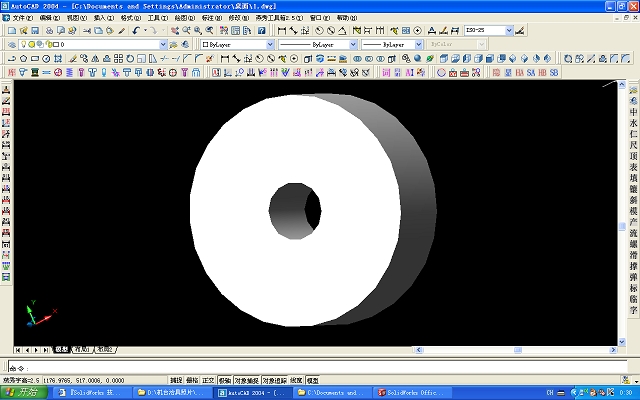Select the Erase tool
Screen dimensions: 640x400
click(x=73, y=59)
